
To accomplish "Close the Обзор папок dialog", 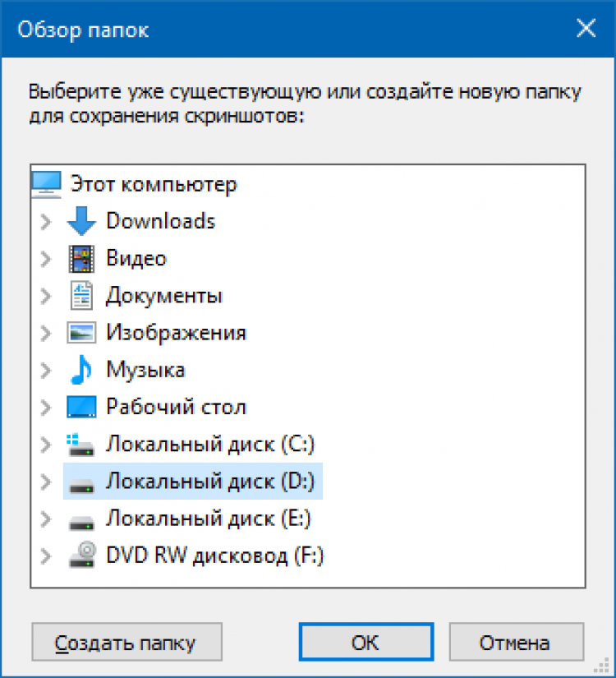I will (x=586, y=30).
